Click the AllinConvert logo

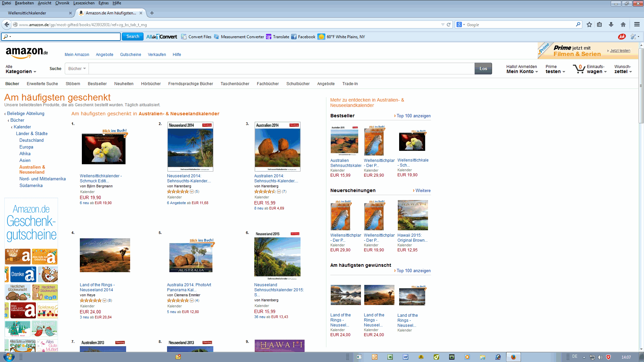pyautogui.click(x=161, y=37)
